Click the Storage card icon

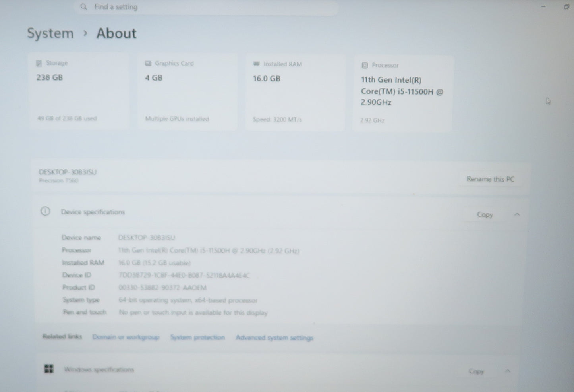(x=39, y=63)
